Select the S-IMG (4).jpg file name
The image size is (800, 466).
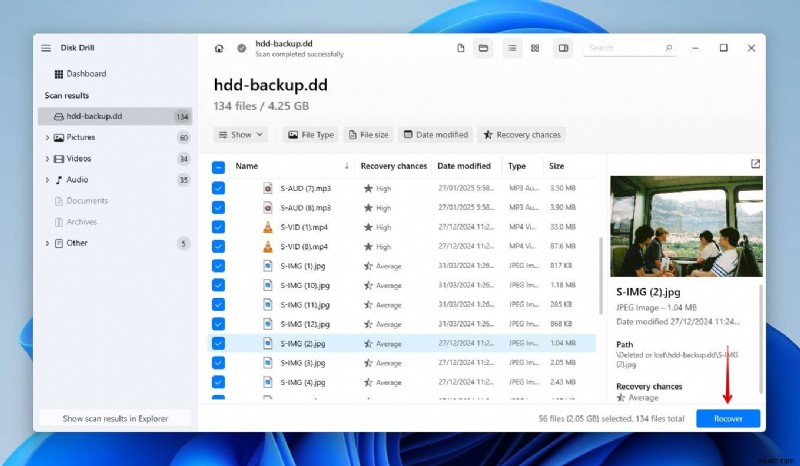303,382
